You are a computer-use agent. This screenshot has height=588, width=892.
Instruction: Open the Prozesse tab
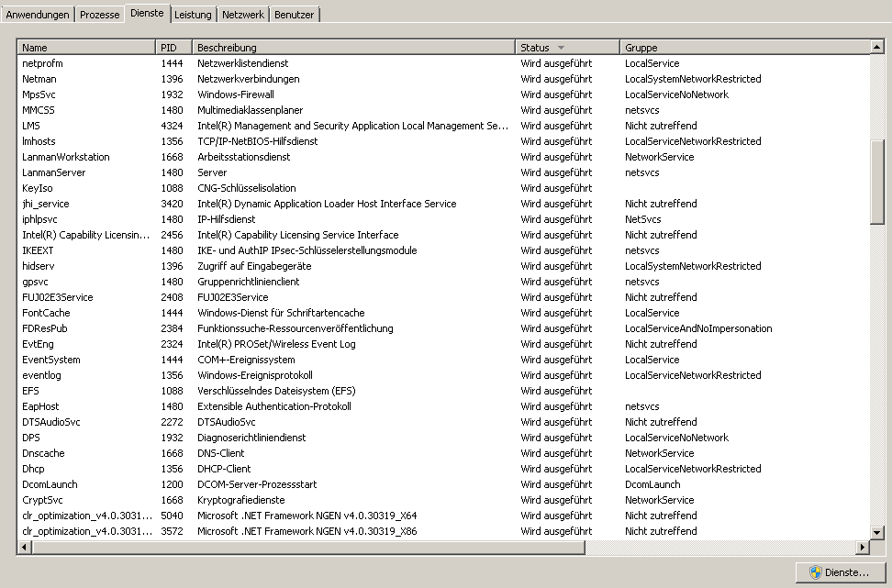pyautogui.click(x=99, y=15)
